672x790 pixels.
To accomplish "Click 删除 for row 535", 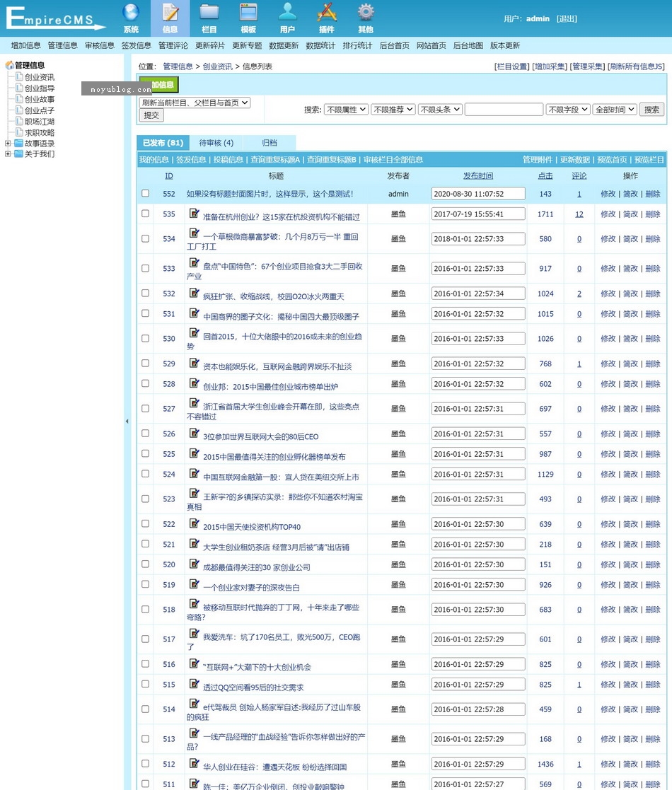I will [x=653, y=214].
